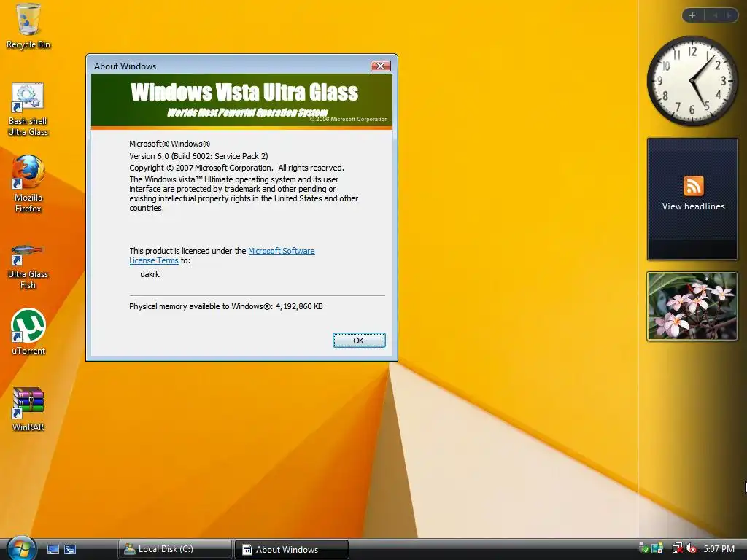The width and height of the screenshot is (747, 560).
Task: Click the previous gadgets page arrow
Action: click(x=715, y=15)
